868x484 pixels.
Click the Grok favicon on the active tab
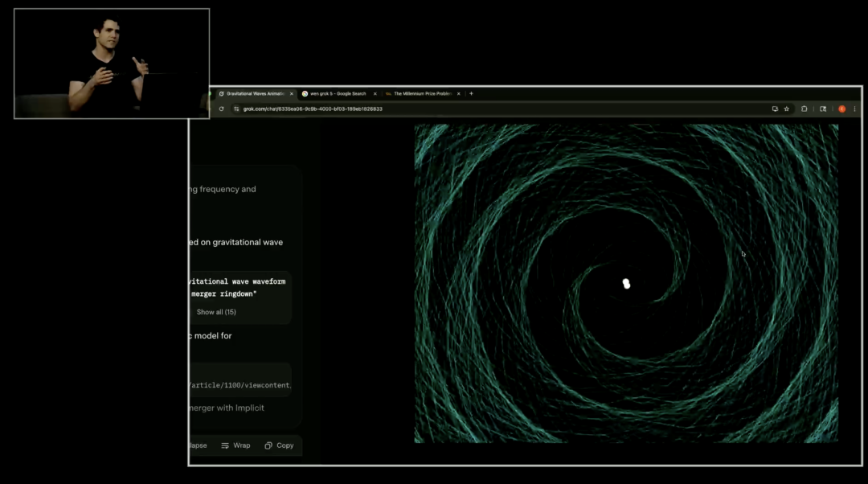222,93
